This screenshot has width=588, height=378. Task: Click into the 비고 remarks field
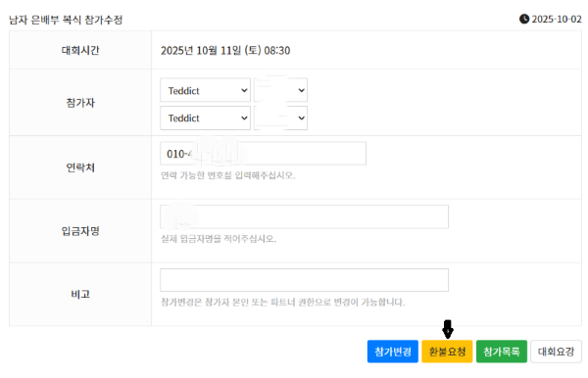pos(304,280)
